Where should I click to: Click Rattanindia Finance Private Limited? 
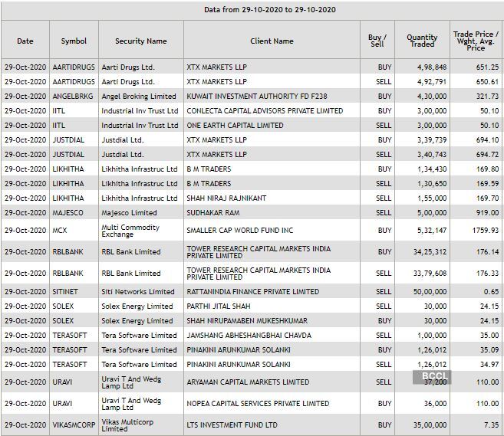tap(253, 292)
